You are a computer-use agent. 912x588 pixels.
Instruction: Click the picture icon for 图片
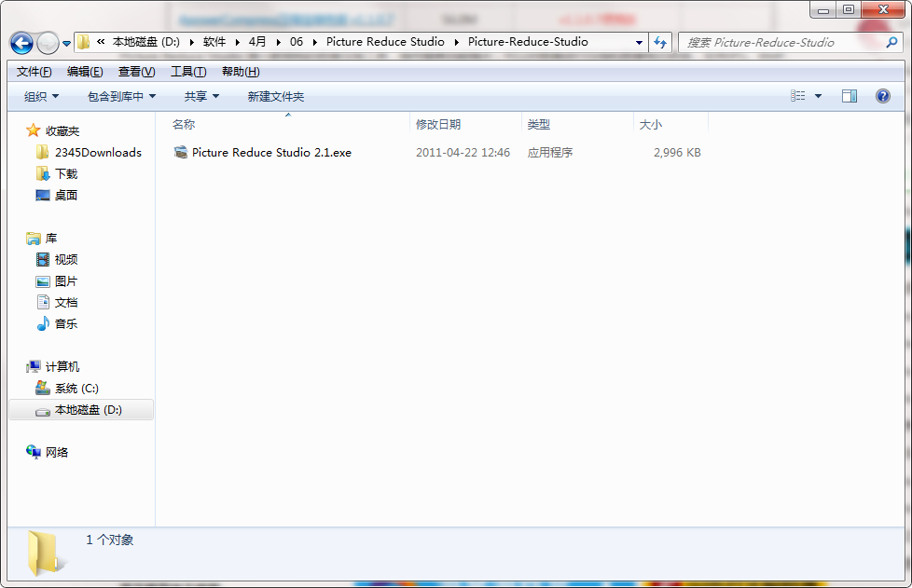point(43,281)
